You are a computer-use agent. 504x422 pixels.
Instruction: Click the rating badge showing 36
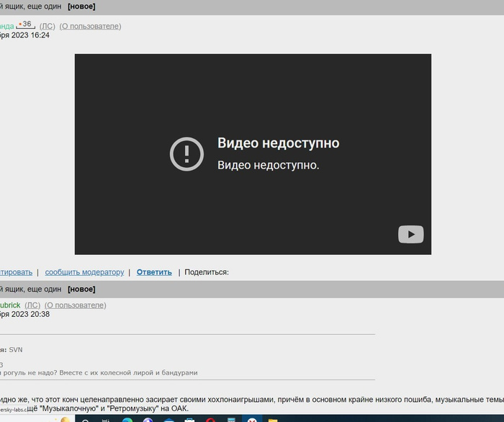[x=25, y=24]
